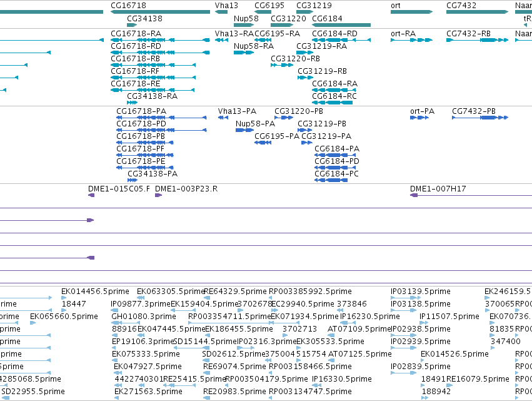Open the CG31220 gene label
This screenshot has height=401, width=532.
coord(288,18)
